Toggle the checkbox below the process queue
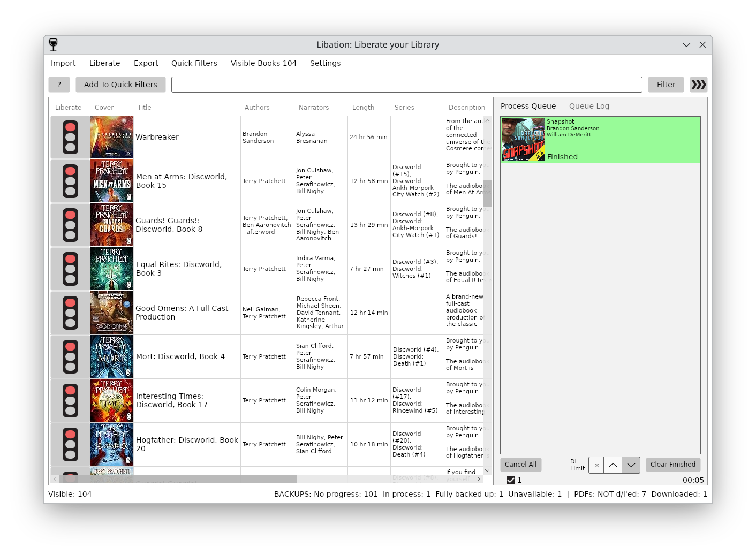 (x=511, y=480)
